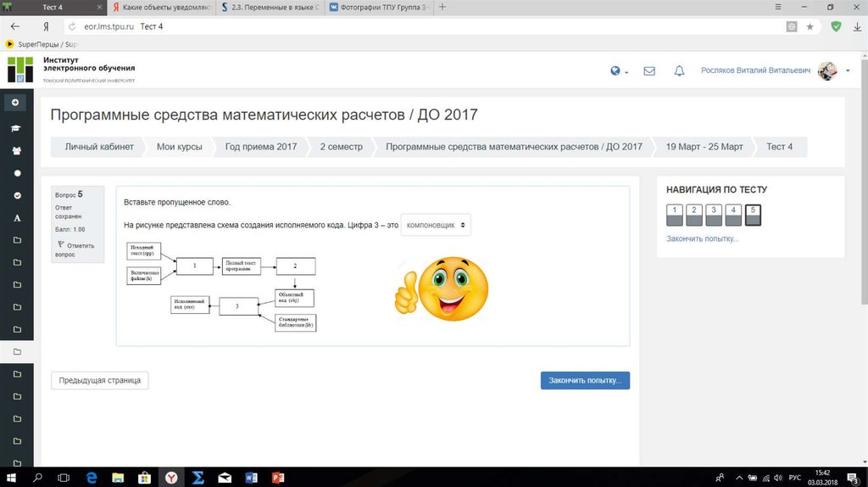868x487 pixels.
Task: Click the gray translate icon in address bar
Action: (x=792, y=26)
